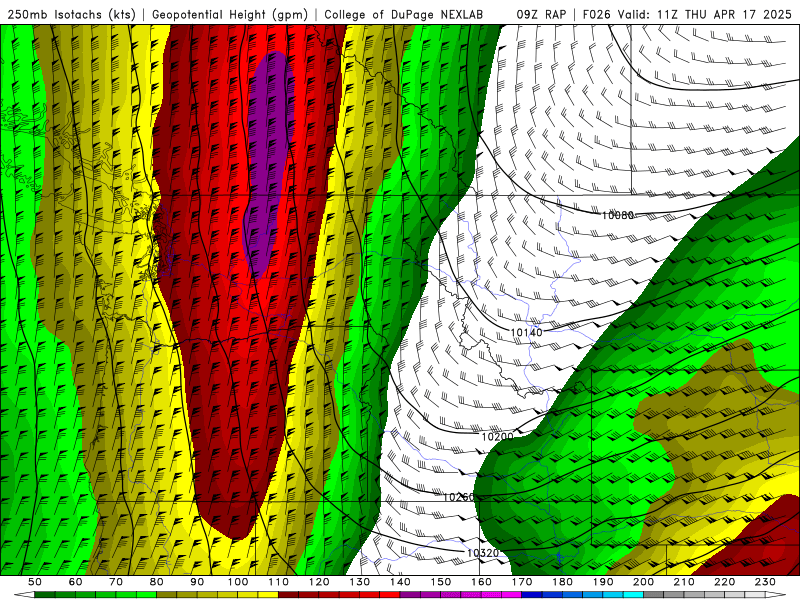Click the 10080 height contour label

[617, 215]
